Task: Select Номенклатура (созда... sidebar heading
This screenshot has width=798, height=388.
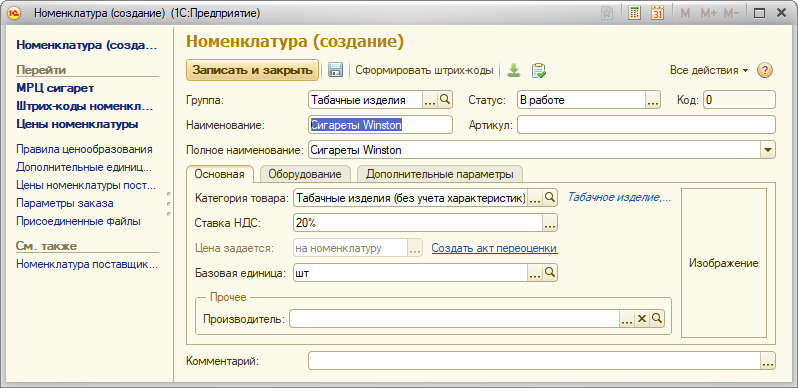Action: click(x=87, y=45)
